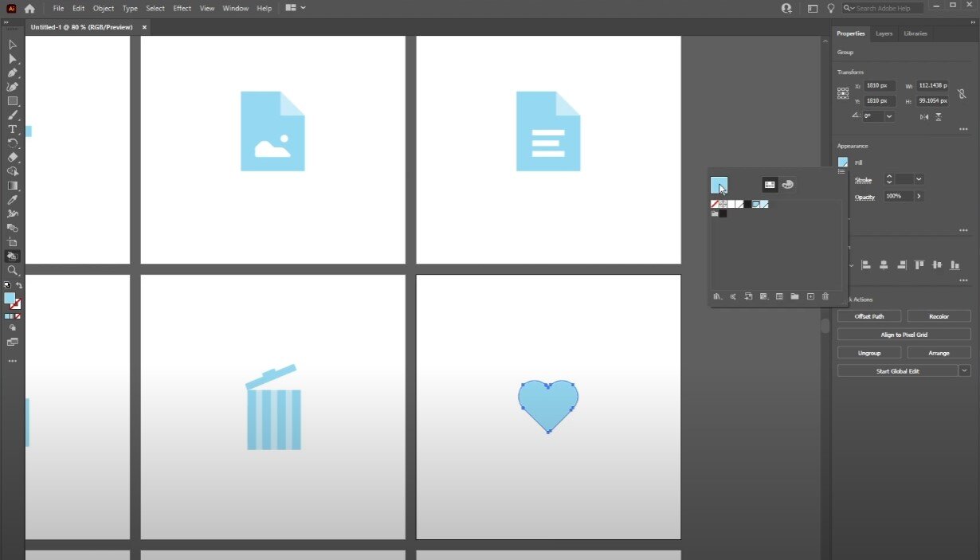Select the Type tool in the toolbar
The height and width of the screenshot is (560, 980).
[12, 129]
